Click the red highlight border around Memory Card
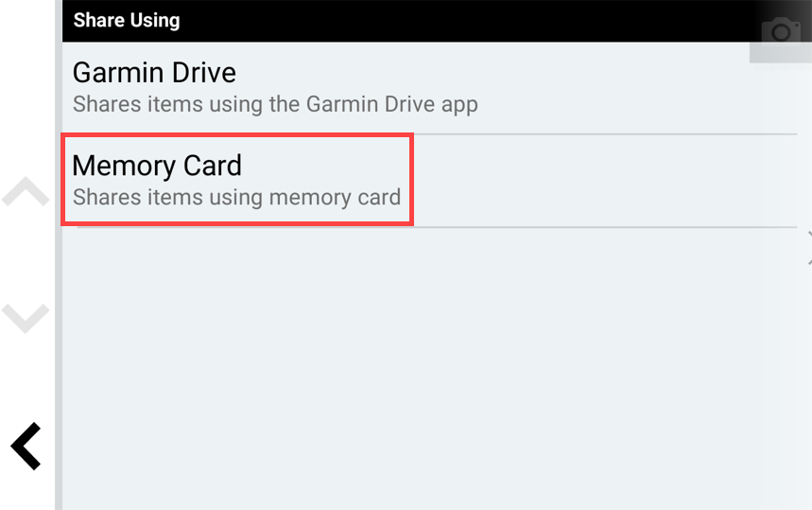 (237, 135)
